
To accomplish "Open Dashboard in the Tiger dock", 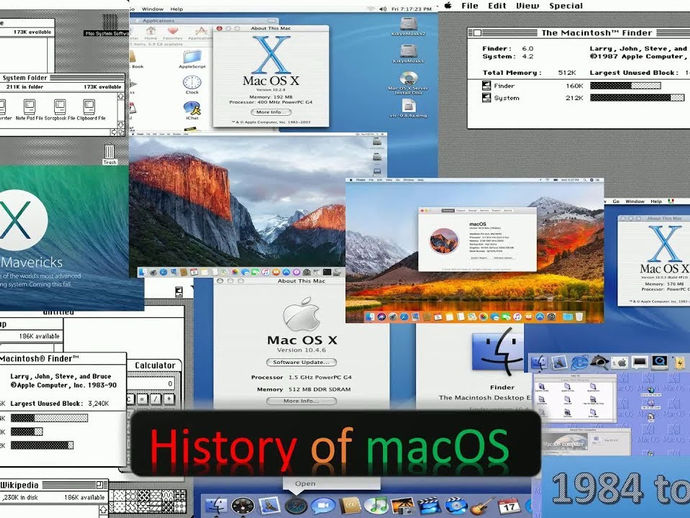I will 242,505.
